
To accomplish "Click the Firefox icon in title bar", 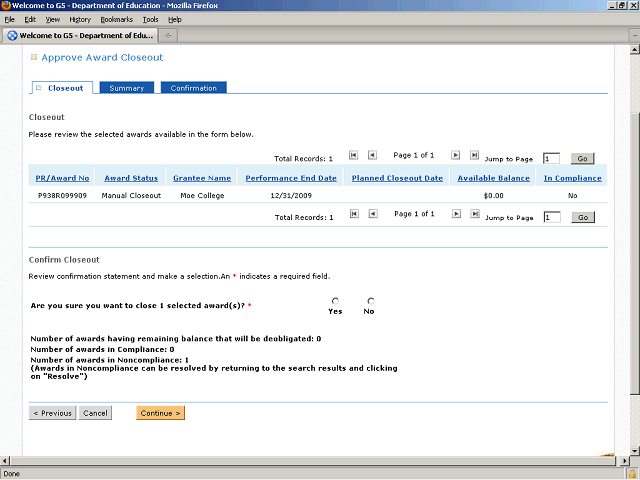I will (x=6, y=5).
